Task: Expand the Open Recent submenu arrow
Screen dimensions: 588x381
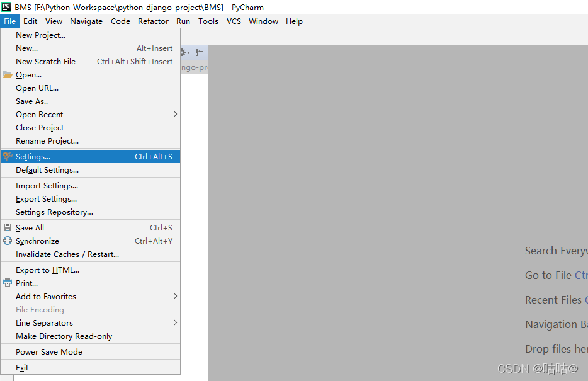Action: pyautogui.click(x=175, y=114)
